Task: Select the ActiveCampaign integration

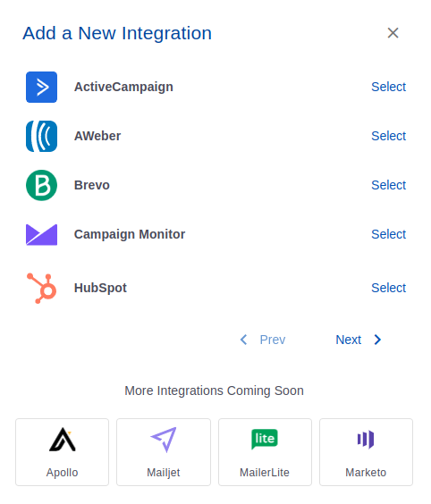Action: [389, 87]
